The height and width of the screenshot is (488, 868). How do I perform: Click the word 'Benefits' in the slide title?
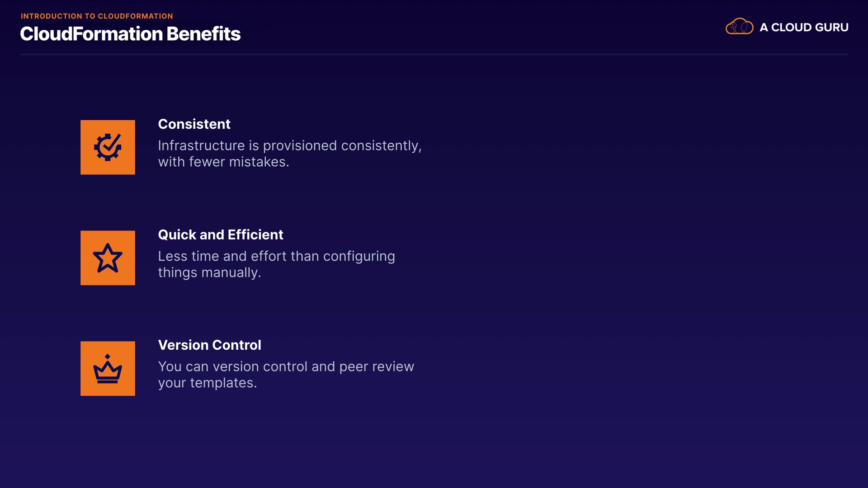tap(203, 34)
